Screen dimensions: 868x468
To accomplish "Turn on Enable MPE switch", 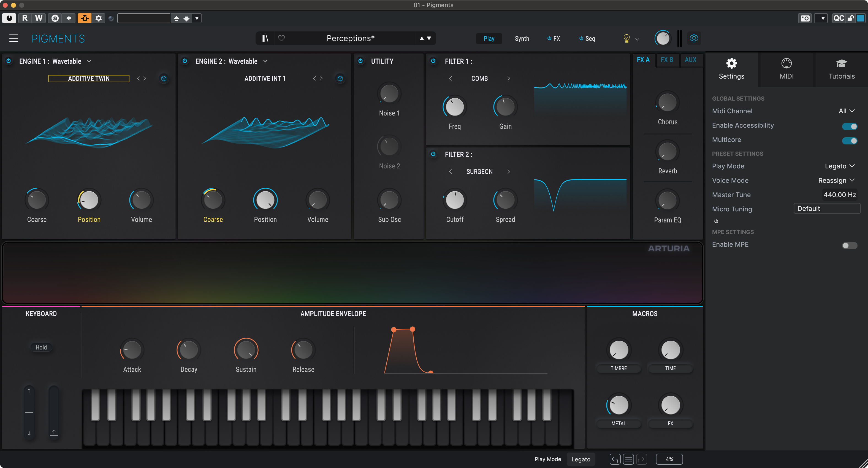I will point(850,246).
